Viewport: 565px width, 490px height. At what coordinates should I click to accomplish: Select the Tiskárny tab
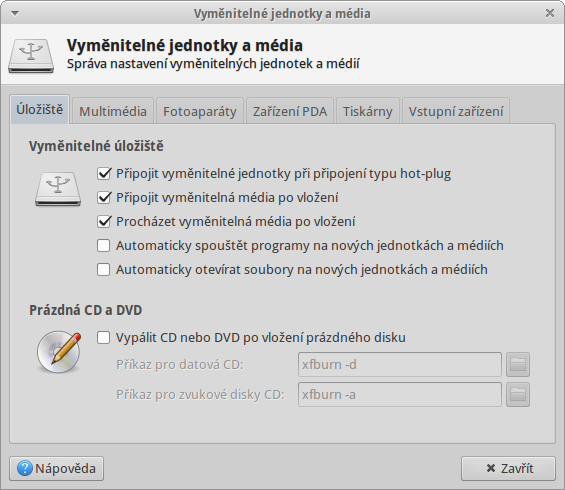click(367, 111)
